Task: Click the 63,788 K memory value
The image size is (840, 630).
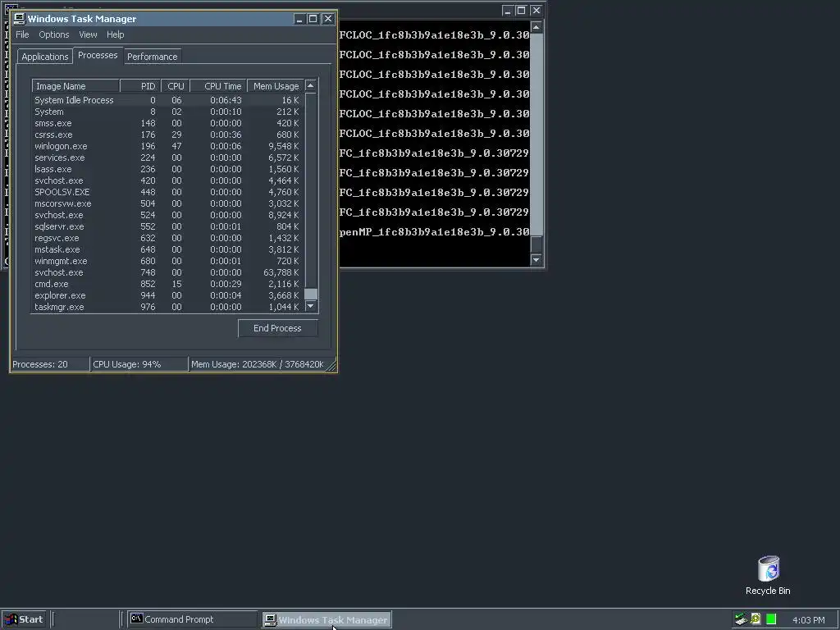Action: click(x=281, y=272)
